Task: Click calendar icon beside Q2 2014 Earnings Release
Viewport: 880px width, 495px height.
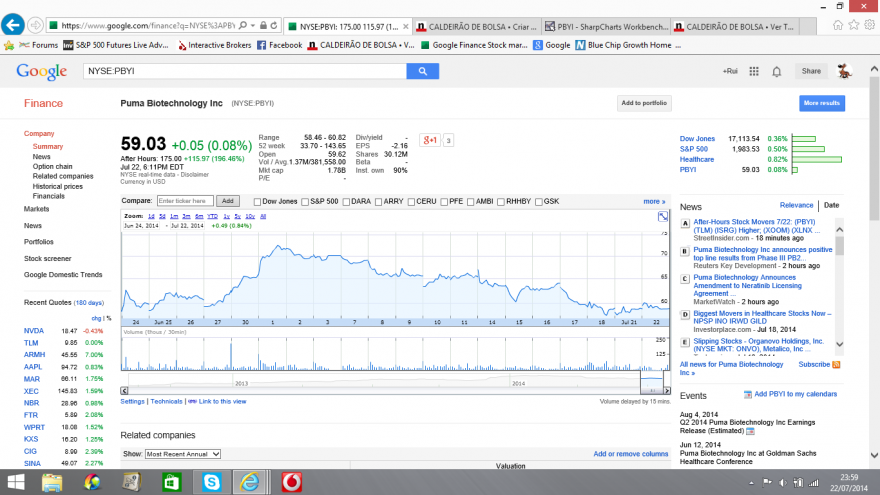Action: coord(750,431)
